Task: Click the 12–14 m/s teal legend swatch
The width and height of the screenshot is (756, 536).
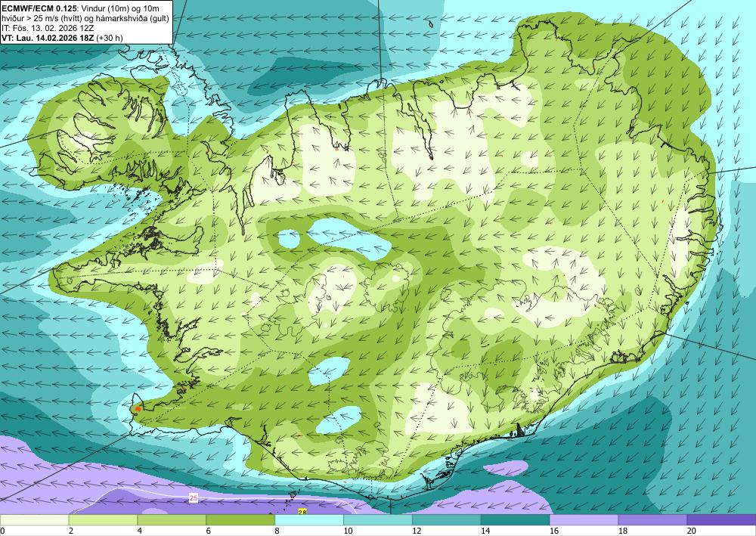Action: click(447, 519)
